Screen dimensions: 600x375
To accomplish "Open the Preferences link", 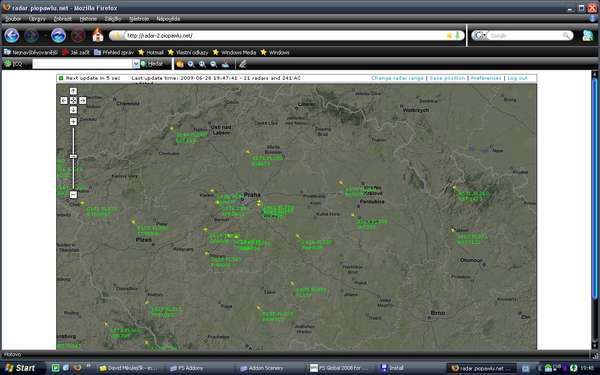I will (x=486, y=78).
